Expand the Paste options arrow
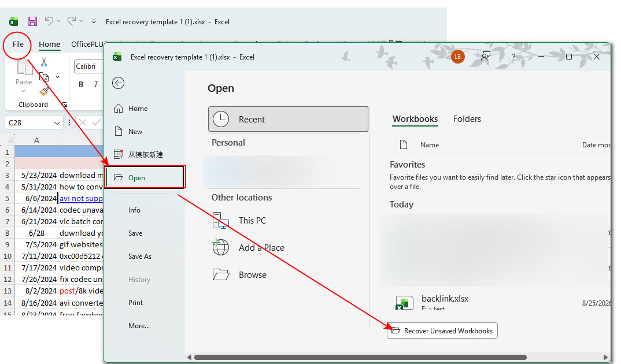This screenshot has height=364, width=621. [23, 91]
